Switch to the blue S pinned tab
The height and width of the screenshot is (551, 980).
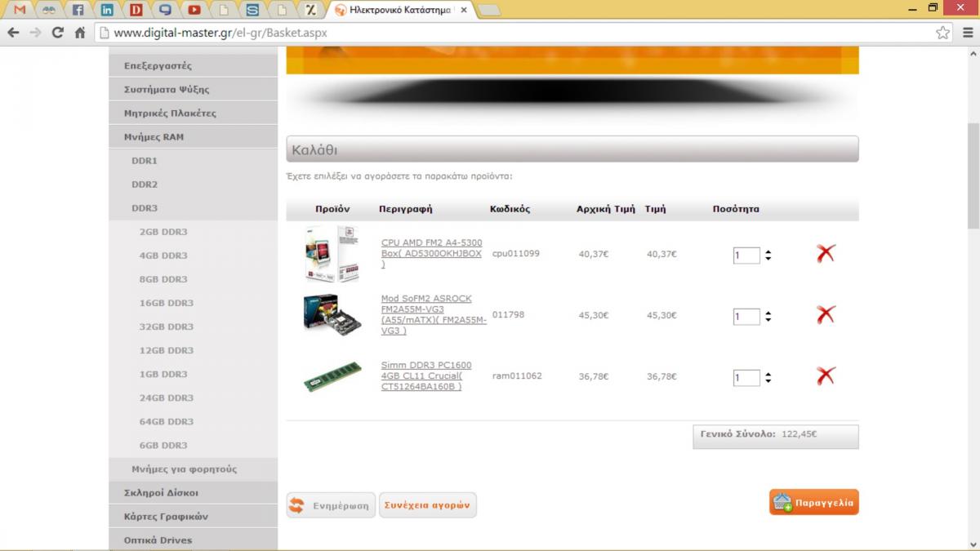(x=252, y=11)
